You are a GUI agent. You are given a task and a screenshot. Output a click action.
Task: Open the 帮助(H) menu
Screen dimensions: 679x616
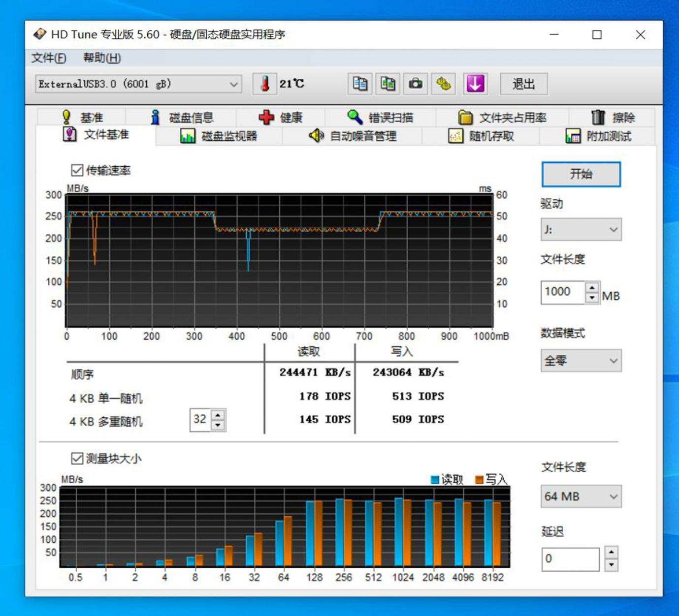(102, 58)
